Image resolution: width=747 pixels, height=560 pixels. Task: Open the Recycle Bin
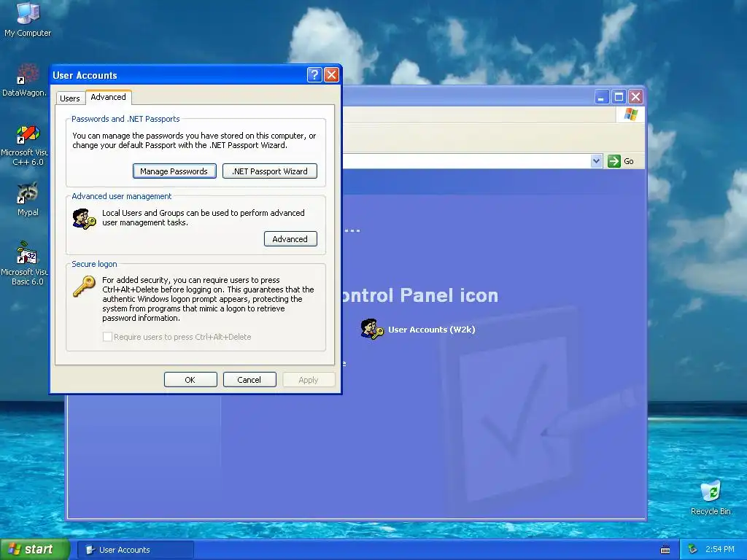point(711,497)
